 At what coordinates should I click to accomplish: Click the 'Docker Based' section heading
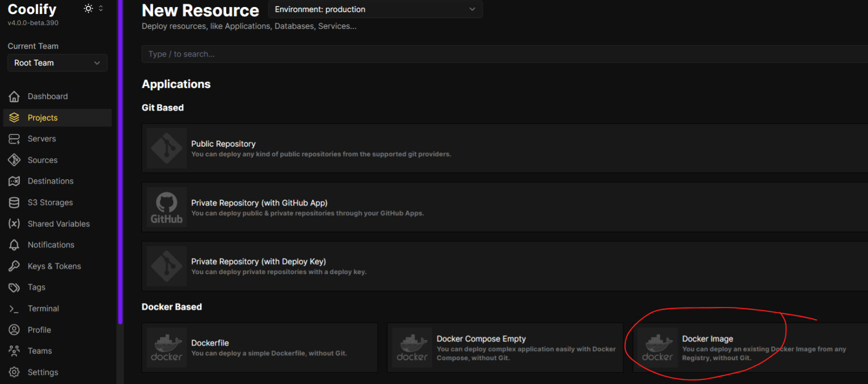pos(172,307)
